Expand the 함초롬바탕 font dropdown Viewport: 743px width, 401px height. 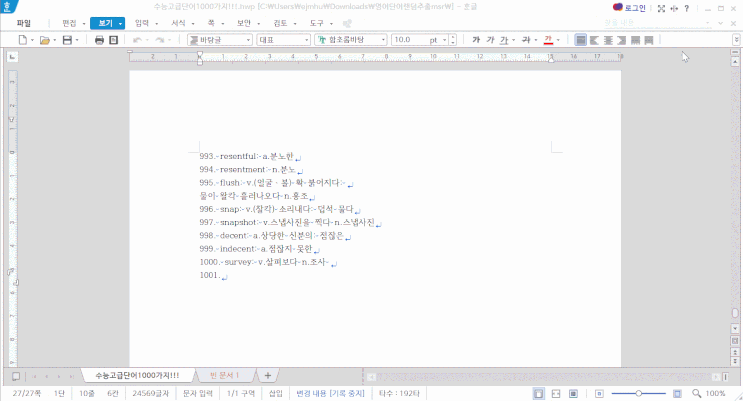click(350, 40)
